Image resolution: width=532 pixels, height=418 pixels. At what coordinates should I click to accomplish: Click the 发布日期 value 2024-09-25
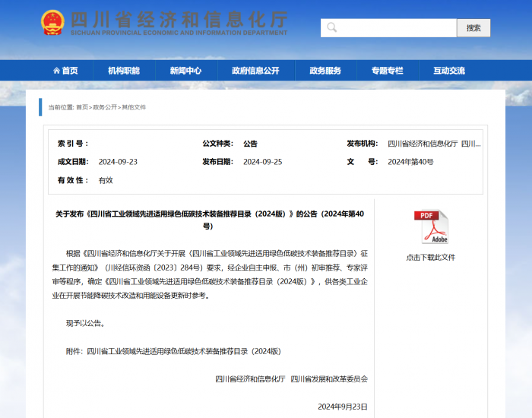(x=263, y=162)
